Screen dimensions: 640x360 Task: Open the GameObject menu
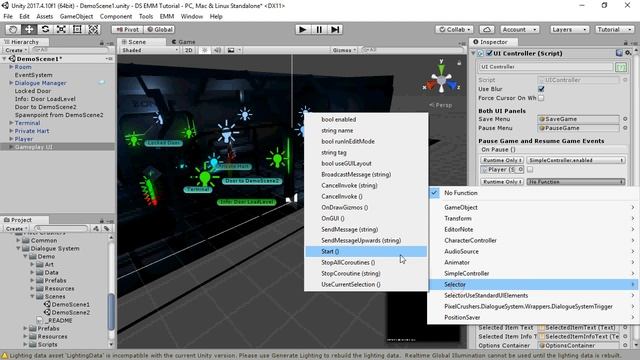click(76, 16)
